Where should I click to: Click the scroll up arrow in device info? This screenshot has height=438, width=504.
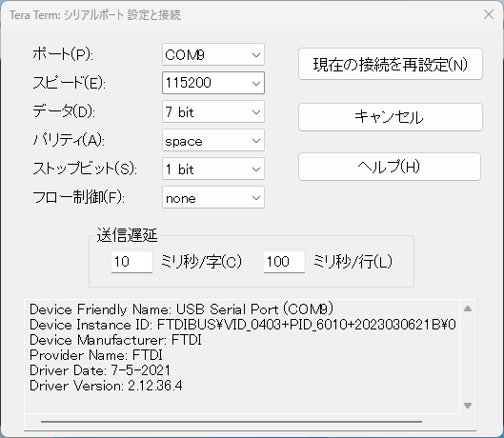click(x=468, y=309)
